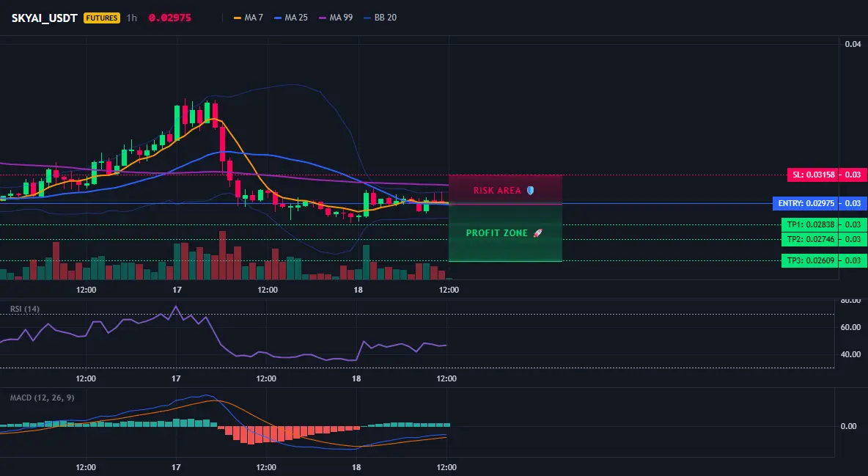Click the SL: 0.03158 price label
This screenshot has height=476, width=868.
(813, 175)
